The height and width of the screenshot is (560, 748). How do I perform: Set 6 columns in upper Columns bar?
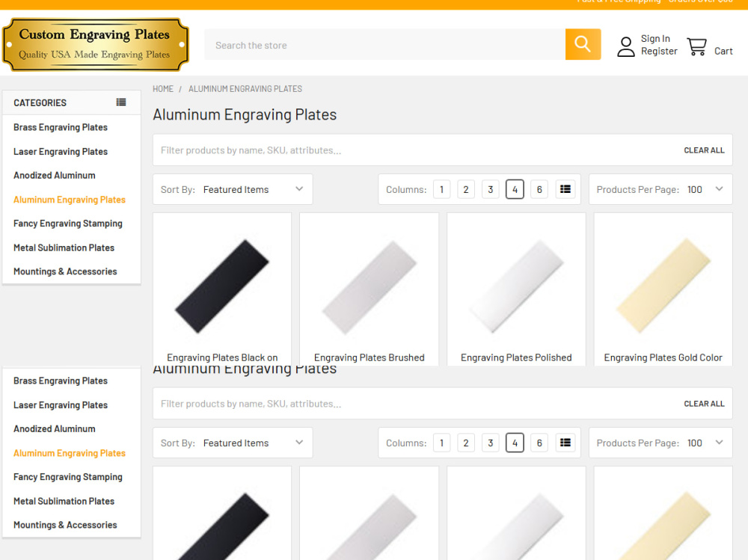coord(539,189)
